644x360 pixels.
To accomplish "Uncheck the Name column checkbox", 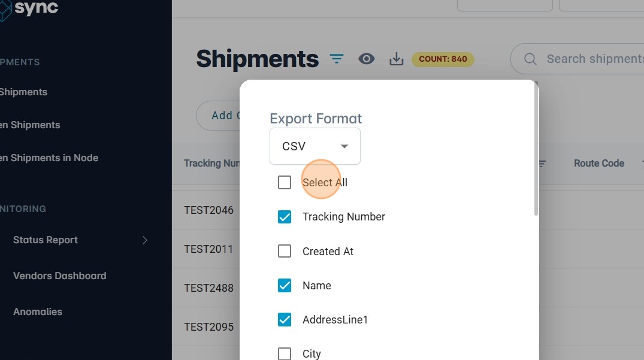I will click(x=285, y=286).
